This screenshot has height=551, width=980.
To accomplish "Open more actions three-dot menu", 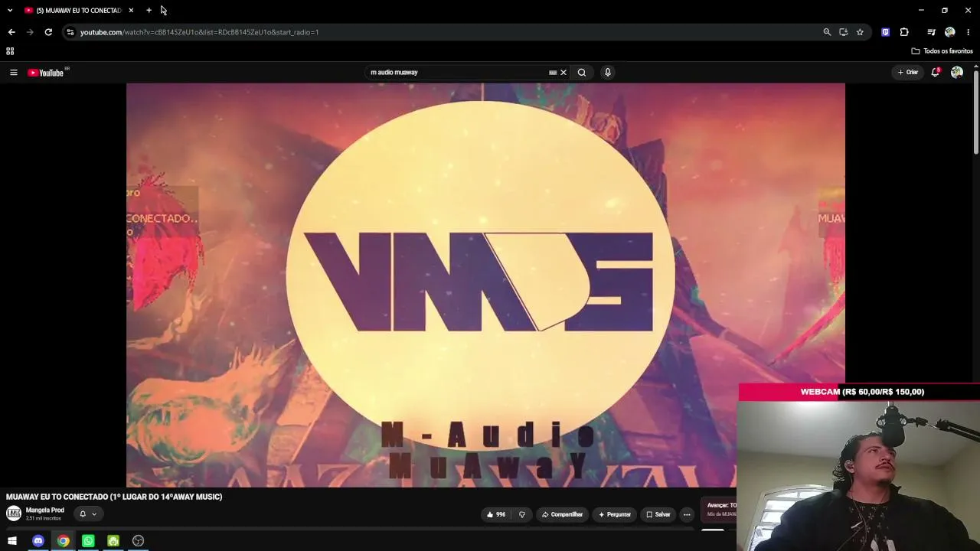I will tap(687, 514).
